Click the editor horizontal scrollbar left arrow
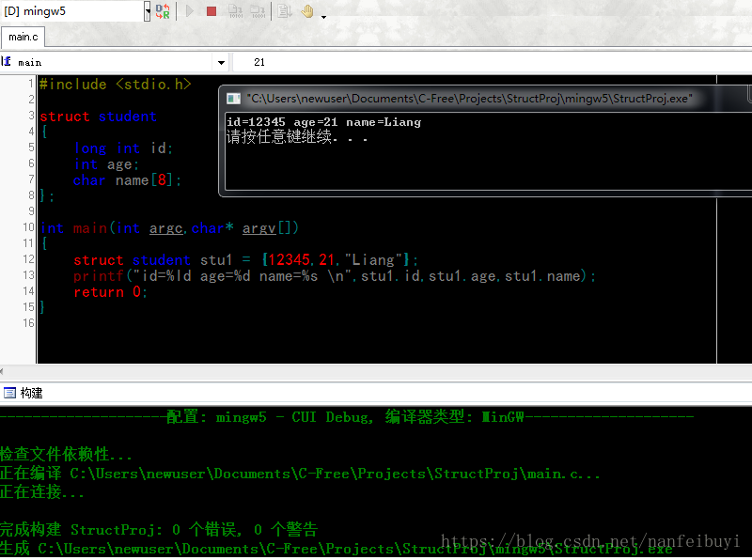Screen dimensions: 752x560 (x=2, y=371)
